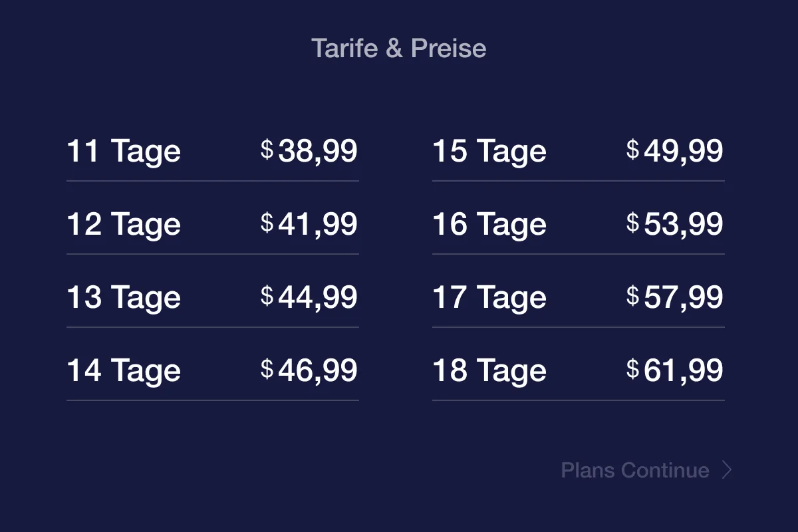This screenshot has width=798, height=532.
Task: Click the dollar sign beside 61,99
Action: pyautogui.click(x=632, y=368)
